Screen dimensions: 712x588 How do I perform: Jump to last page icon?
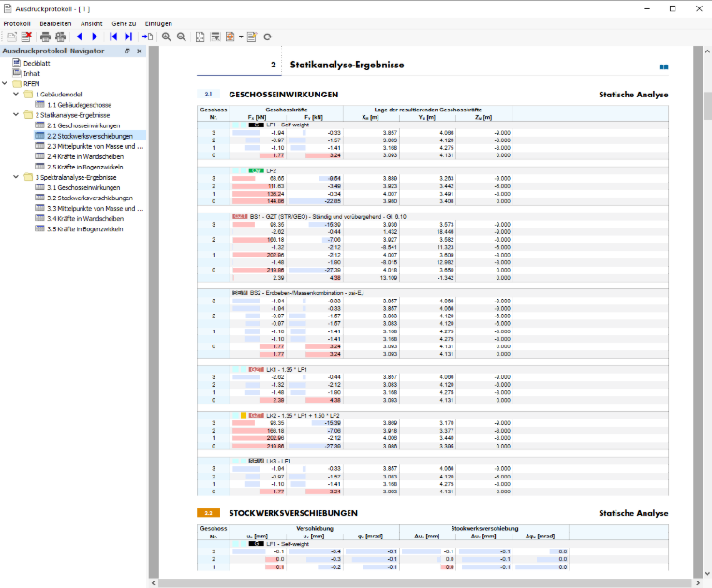(128, 37)
